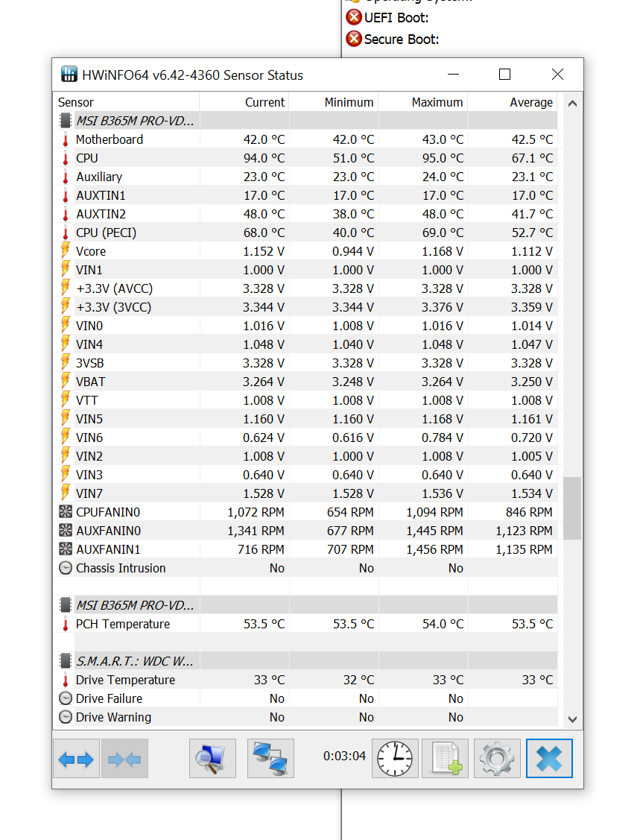The image size is (640, 840).
Task: Click the Maximum column header
Action: (x=423, y=102)
